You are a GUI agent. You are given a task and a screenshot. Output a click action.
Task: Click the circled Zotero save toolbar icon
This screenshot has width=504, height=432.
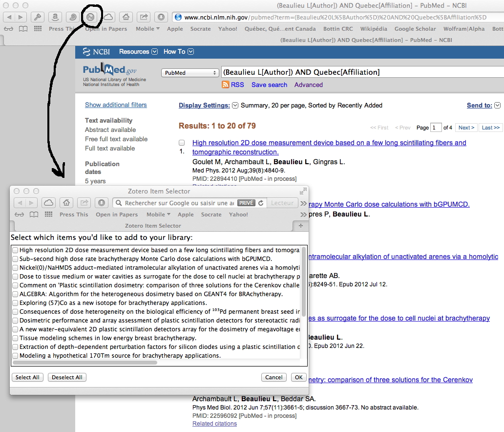tap(90, 17)
